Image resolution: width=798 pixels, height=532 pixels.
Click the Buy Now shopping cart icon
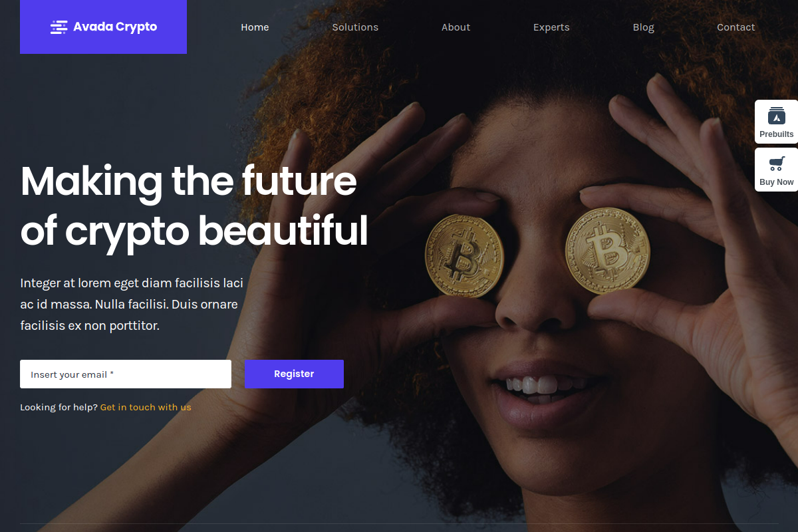777,163
